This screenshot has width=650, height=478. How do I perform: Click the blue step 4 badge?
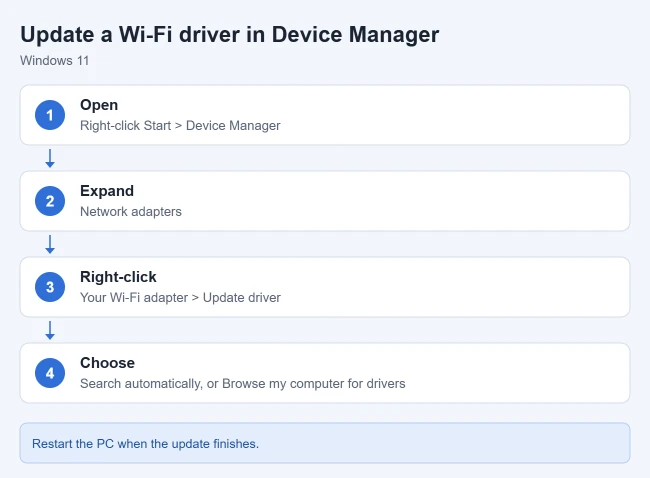click(x=50, y=373)
